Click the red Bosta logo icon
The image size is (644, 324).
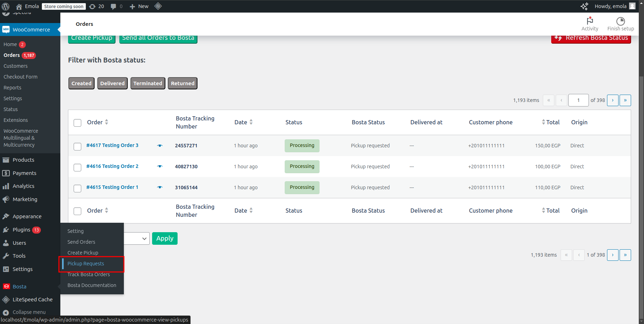point(6,286)
